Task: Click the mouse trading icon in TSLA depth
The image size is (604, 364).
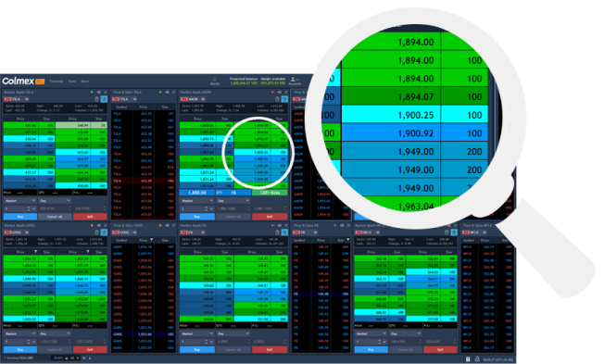Action: pos(97,99)
